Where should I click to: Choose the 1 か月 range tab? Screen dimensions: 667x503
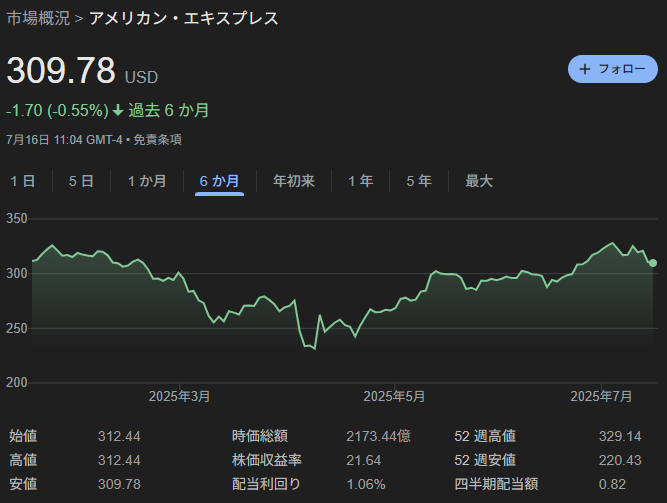(x=147, y=181)
